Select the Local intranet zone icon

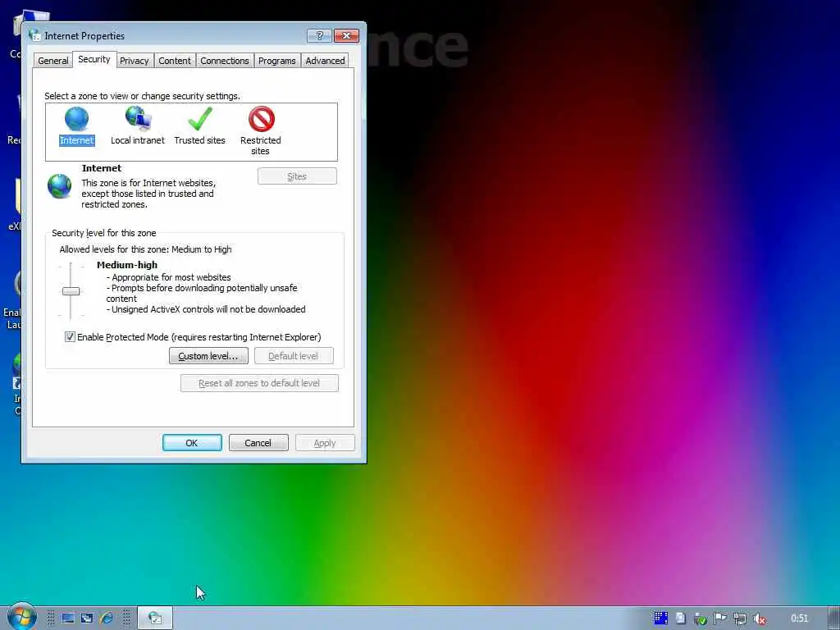138,119
